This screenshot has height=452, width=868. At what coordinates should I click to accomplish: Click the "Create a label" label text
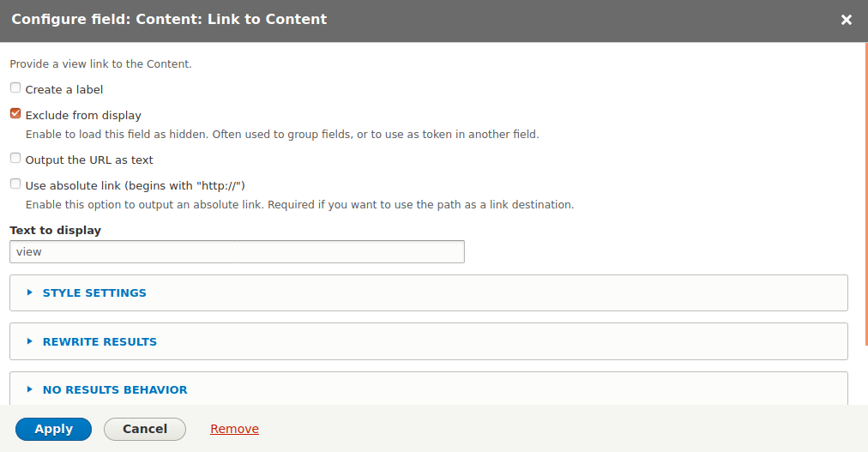tap(64, 89)
